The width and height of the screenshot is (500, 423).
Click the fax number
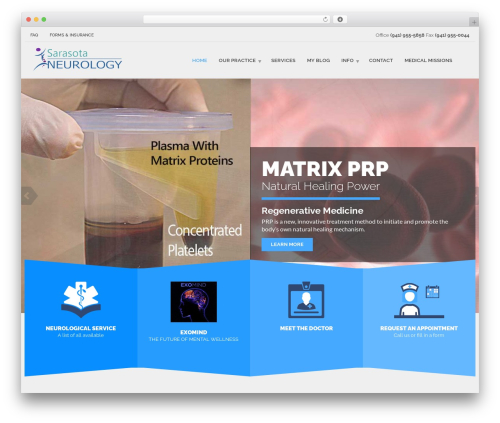(x=452, y=35)
